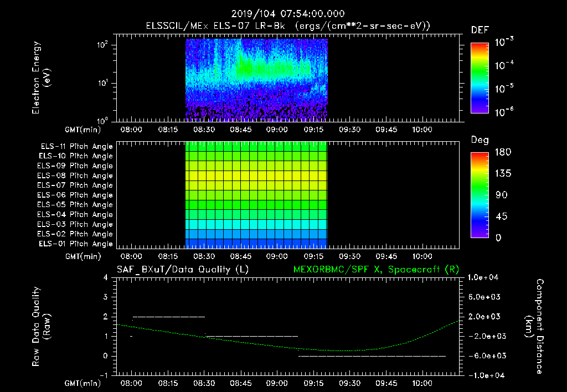Click the 180 value on Deg scale

[x=503, y=152]
